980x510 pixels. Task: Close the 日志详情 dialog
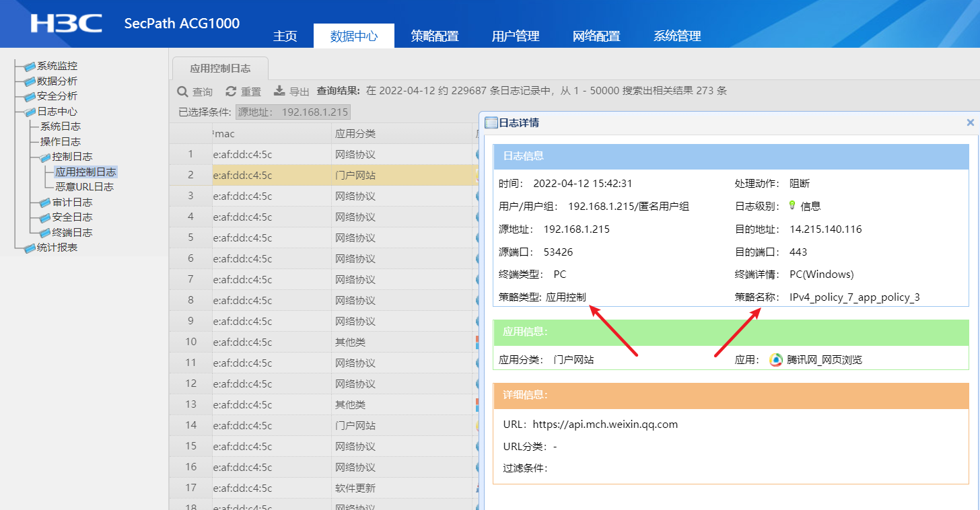[970, 122]
